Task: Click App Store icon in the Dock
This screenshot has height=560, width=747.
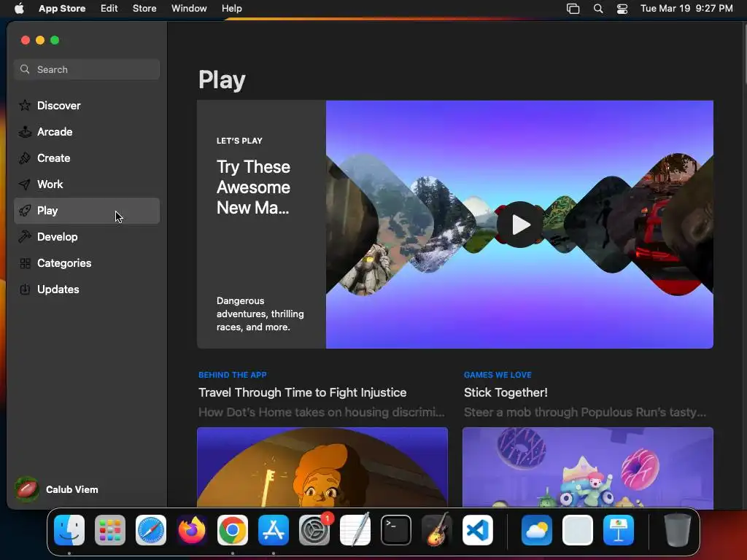Action: pos(274,530)
